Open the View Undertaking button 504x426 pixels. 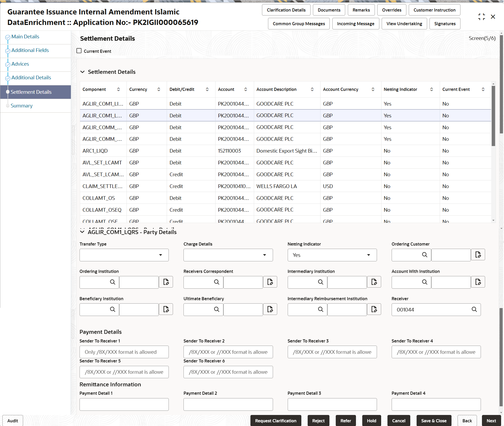click(x=404, y=24)
